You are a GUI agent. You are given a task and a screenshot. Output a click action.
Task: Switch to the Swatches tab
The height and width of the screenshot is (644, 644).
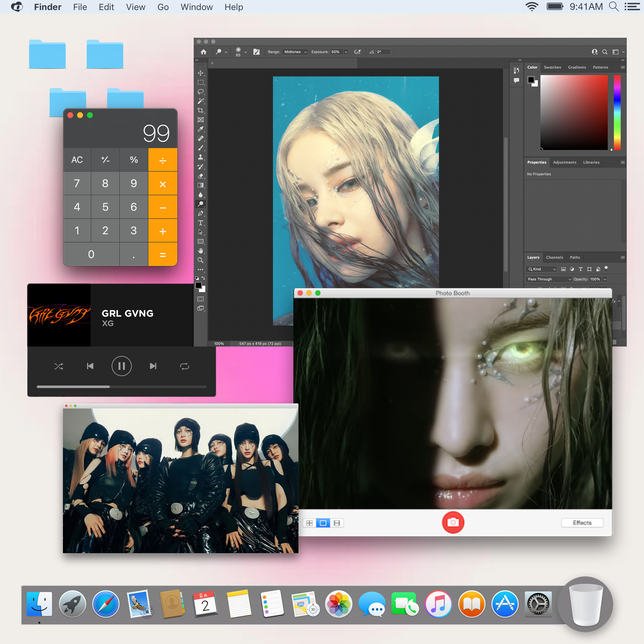552,67
